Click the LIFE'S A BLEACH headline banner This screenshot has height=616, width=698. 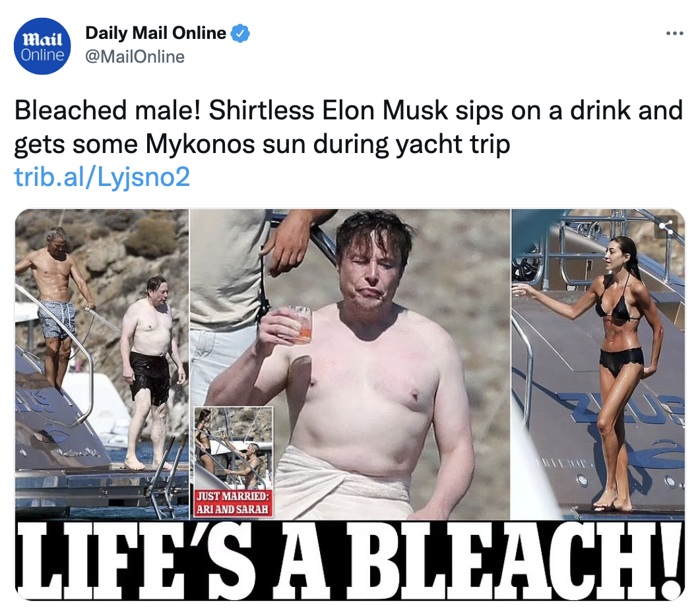point(350,561)
